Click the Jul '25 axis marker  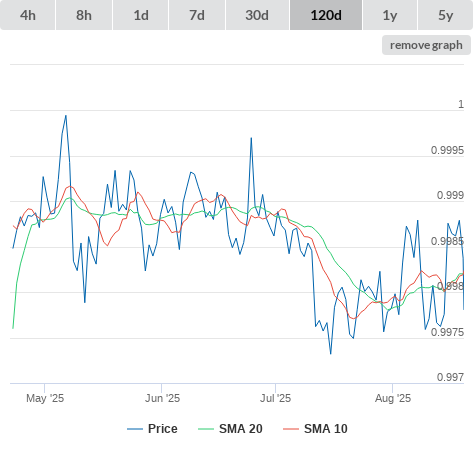pyautogui.click(x=275, y=398)
